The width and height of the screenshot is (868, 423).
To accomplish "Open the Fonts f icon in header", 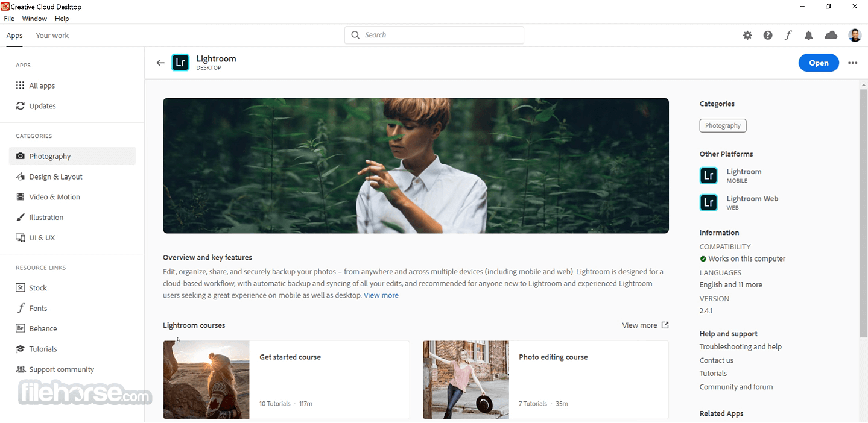I will pyautogui.click(x=788, y=36).
